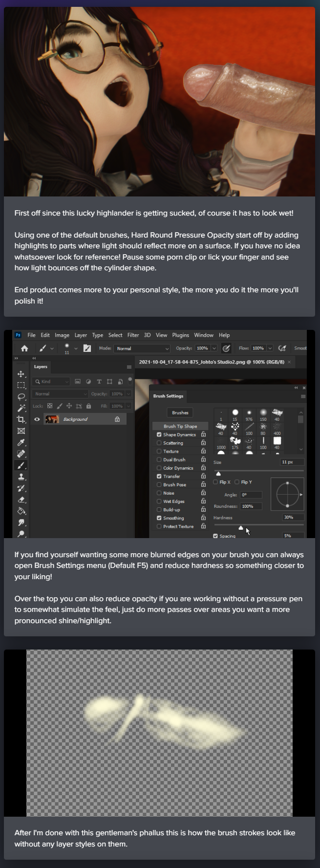The width and height of the screenshot is (320, 868).
Task: Open the brush Mode dropdown
Action: [x=142, y=348]
